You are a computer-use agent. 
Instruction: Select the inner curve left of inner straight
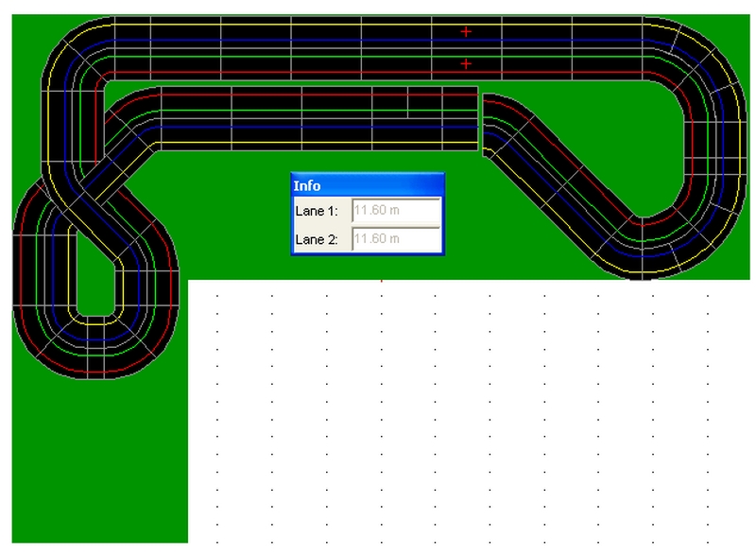coord(132,118)
